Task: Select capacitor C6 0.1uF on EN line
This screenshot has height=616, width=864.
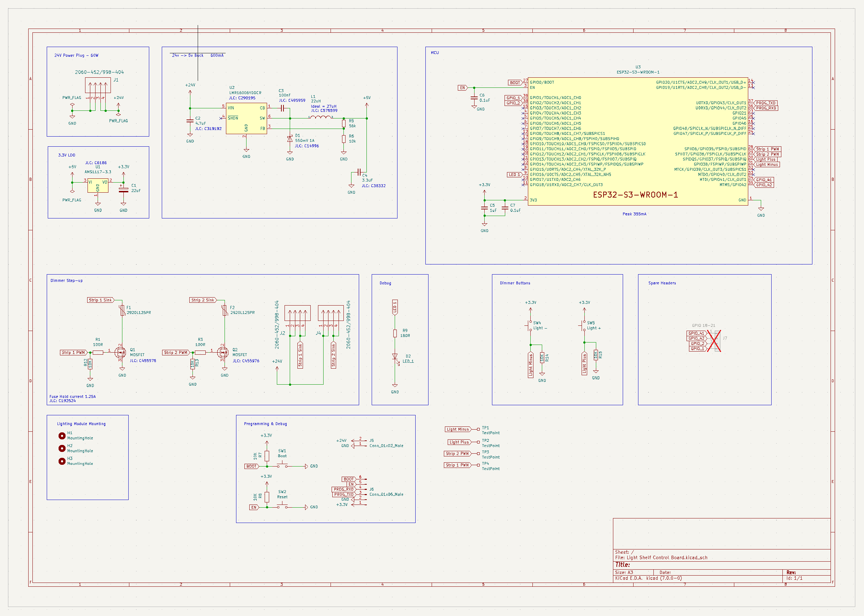Action: pyautogui.click(x=474, y=98)
